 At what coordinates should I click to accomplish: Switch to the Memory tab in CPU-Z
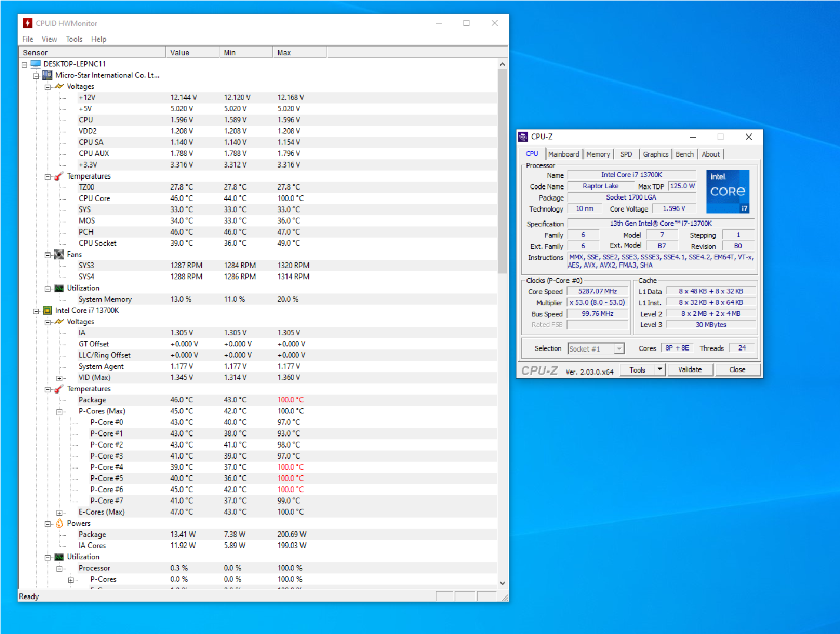tap(598, 155)
